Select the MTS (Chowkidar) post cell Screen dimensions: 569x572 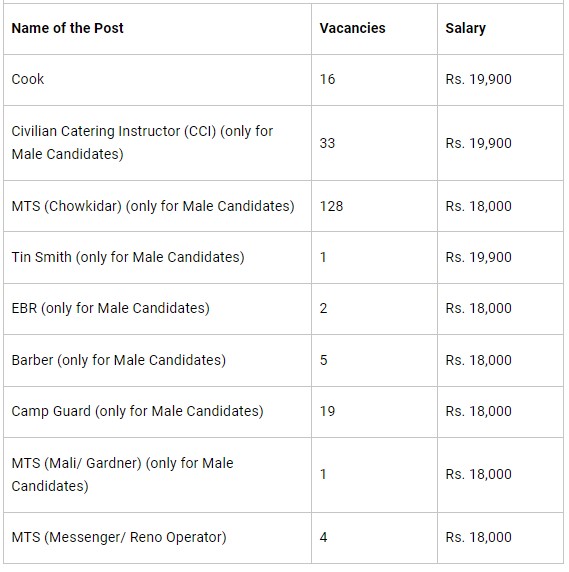coord(158,206)
